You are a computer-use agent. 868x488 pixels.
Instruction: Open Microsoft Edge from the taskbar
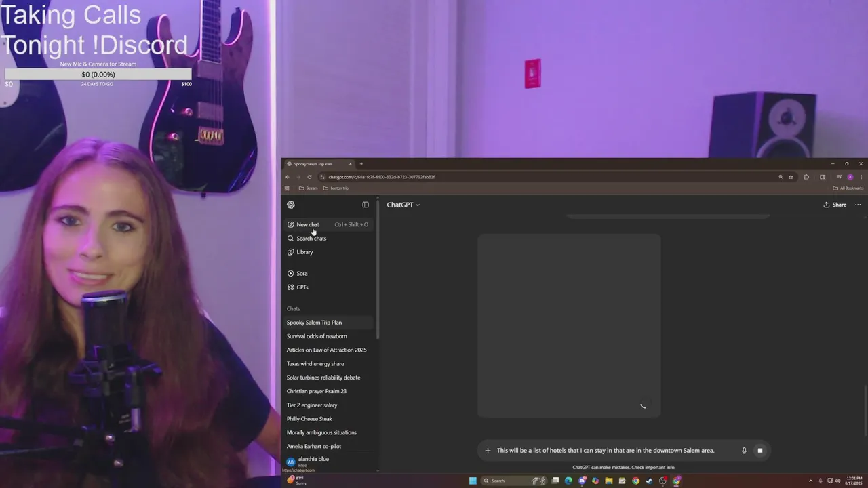568,481
